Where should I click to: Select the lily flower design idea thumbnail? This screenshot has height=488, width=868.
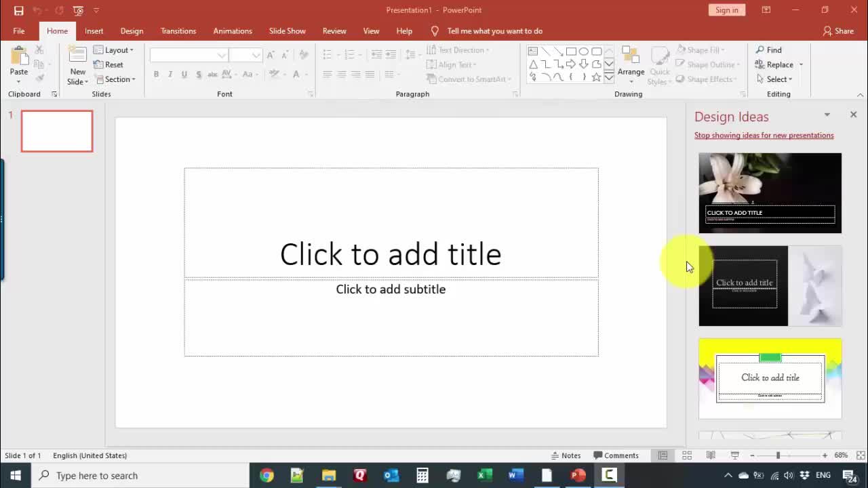770,193
